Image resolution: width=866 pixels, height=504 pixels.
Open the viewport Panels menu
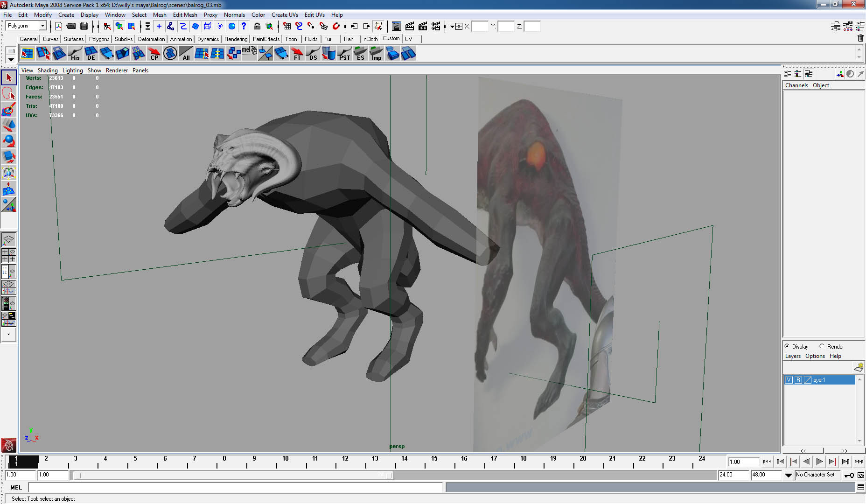coord(140,70)
